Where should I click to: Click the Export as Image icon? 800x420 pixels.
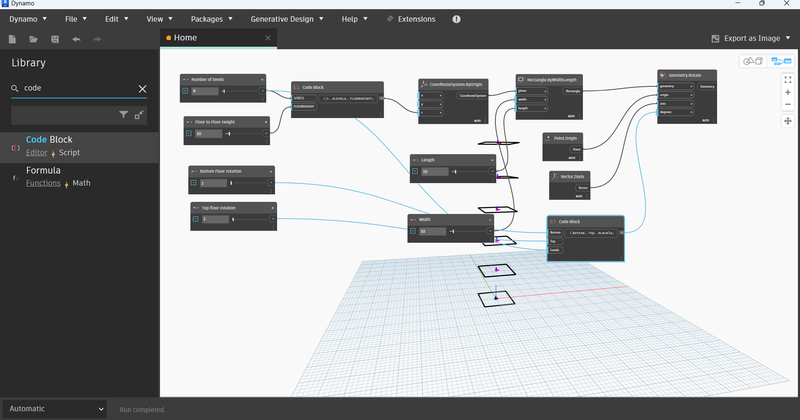715,39
